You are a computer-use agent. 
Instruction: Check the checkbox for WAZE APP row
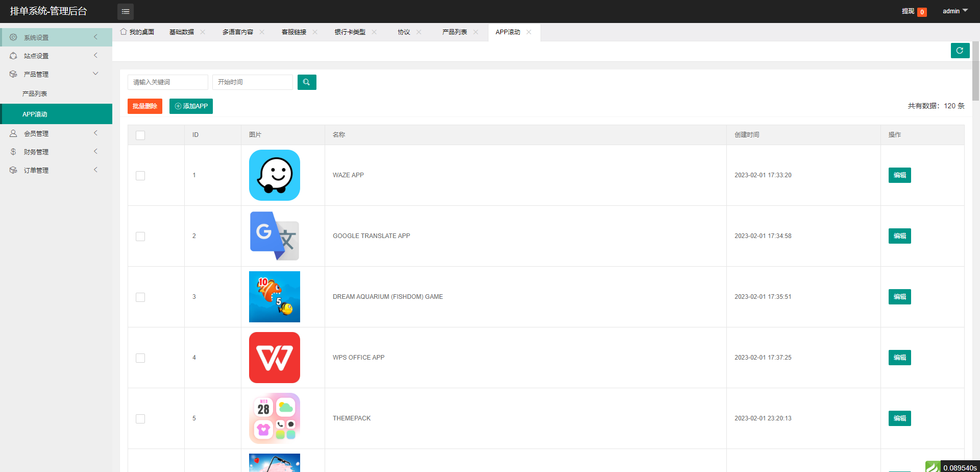[140, 175]
